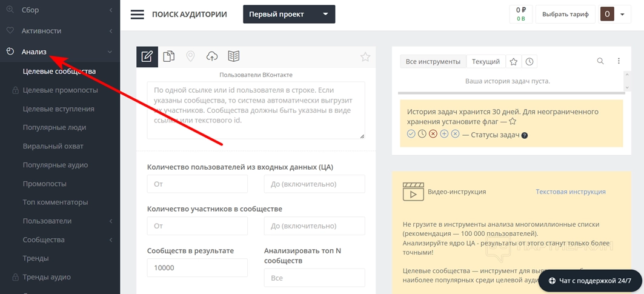Select the location pin tab icon
The width and height of the screenshot is (644, 294).
pos(190,56)
